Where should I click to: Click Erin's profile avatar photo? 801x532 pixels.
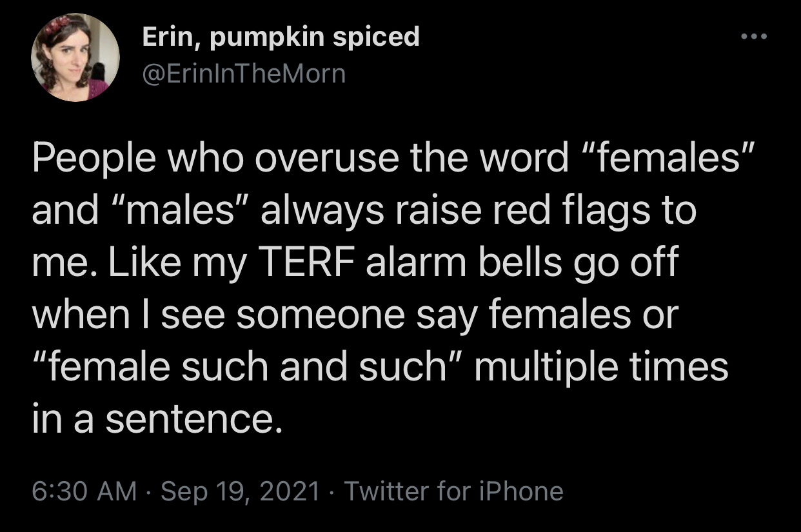pos(75,57)
